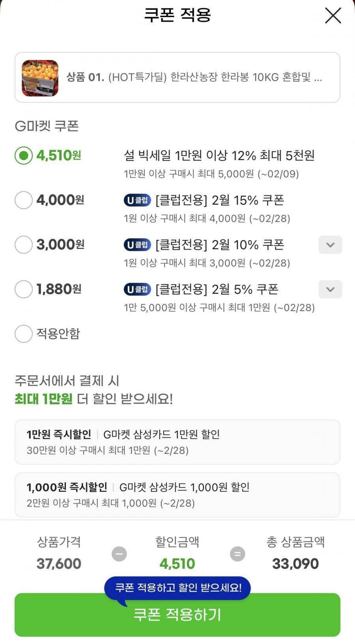Image resolution: width=355 pixels, height=644 pixels.
Task: Open the 삼성카드 1,000원 즉시할인 offer
Action: click(x=177, y=495)
